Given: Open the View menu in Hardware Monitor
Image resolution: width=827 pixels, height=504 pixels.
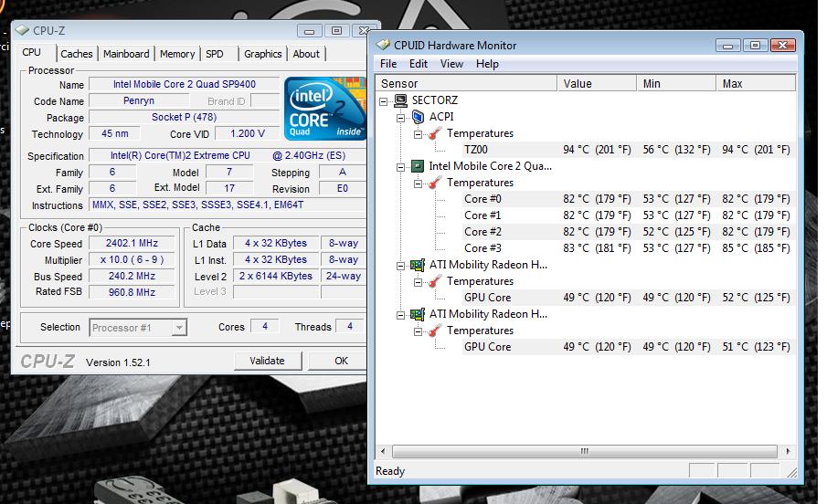Looking at the screenshot, I should (451, 64).
